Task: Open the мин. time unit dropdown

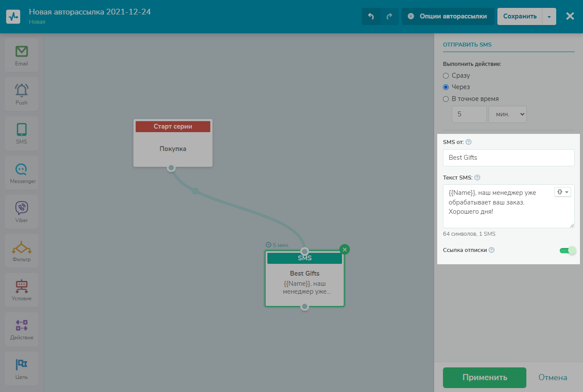Action: coord(507,114)
